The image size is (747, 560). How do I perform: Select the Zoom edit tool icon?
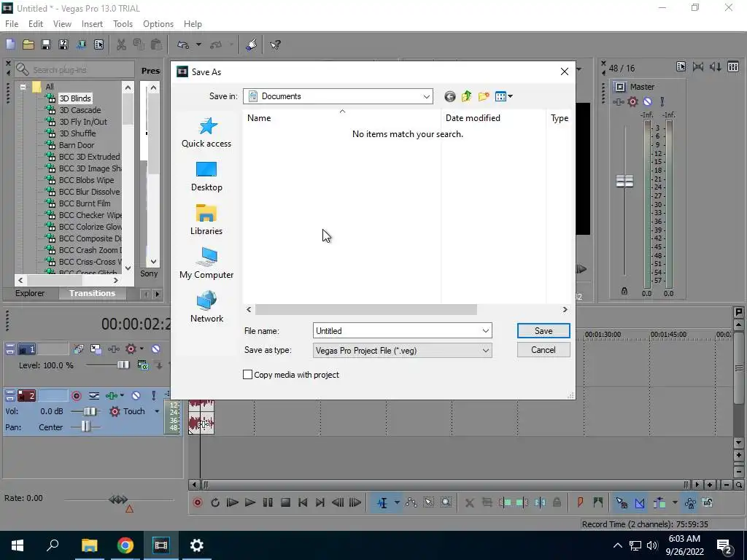pos(446,502)
